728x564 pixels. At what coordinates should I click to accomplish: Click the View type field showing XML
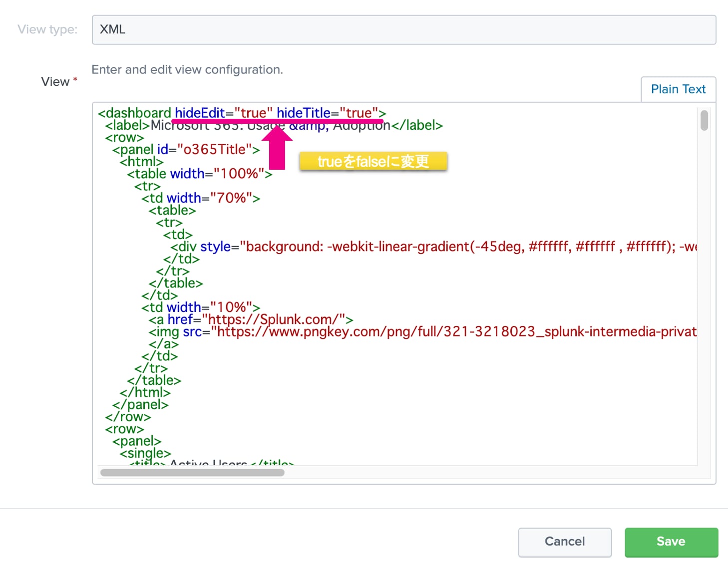[x=403, y=29]
